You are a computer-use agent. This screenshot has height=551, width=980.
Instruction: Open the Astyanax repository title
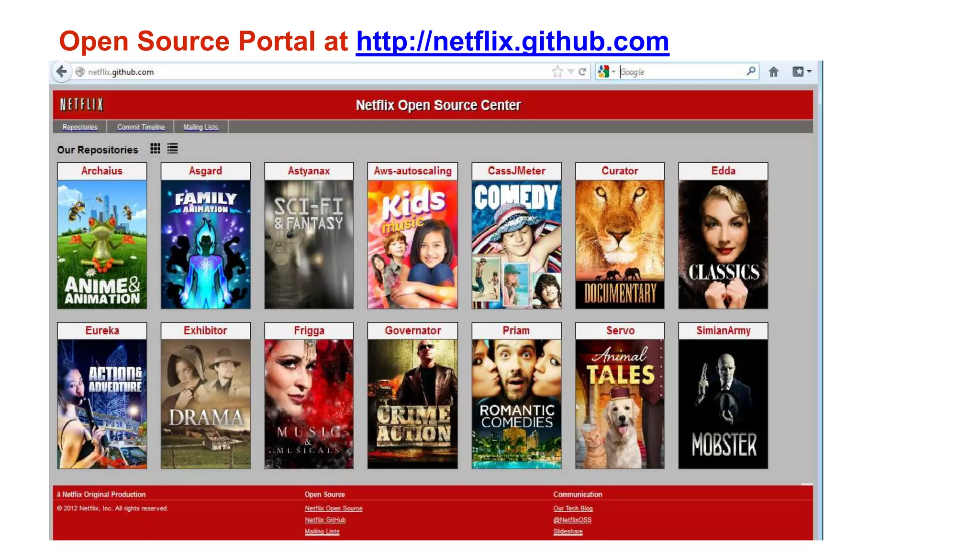tap(309, 171)
